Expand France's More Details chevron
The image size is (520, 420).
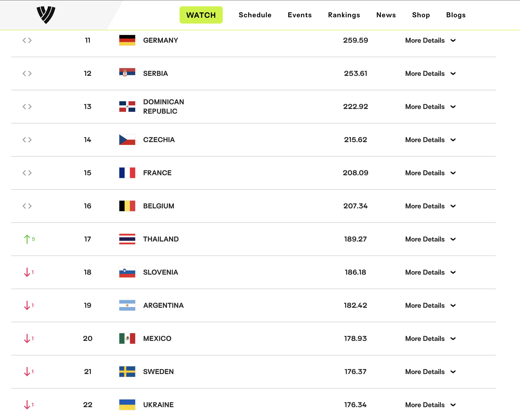(453, 173)
